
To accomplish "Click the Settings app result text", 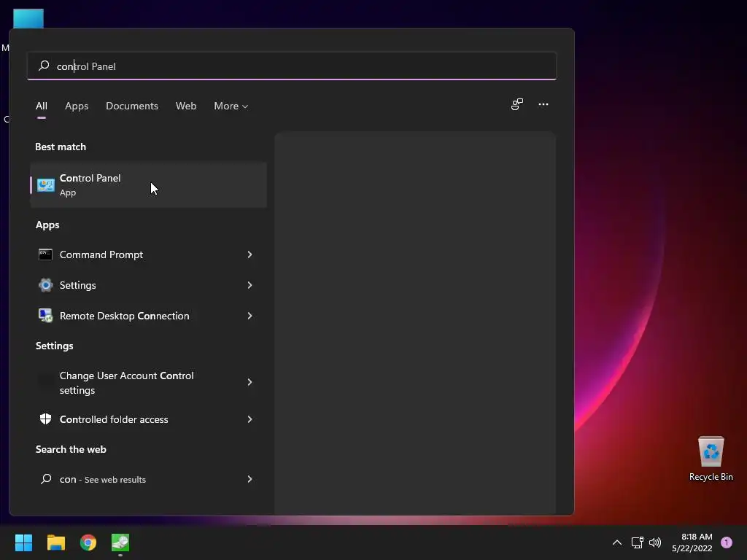I will tap(77, 285).
